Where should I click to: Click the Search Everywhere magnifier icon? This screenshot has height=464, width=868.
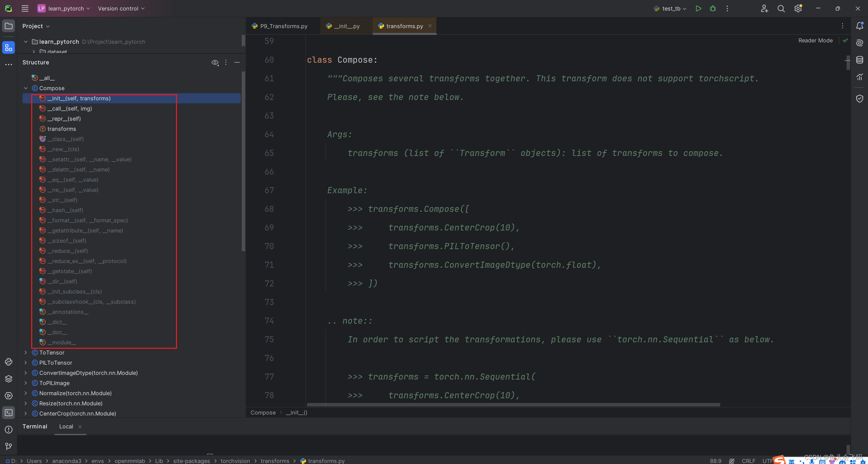(x=781, y=8)
